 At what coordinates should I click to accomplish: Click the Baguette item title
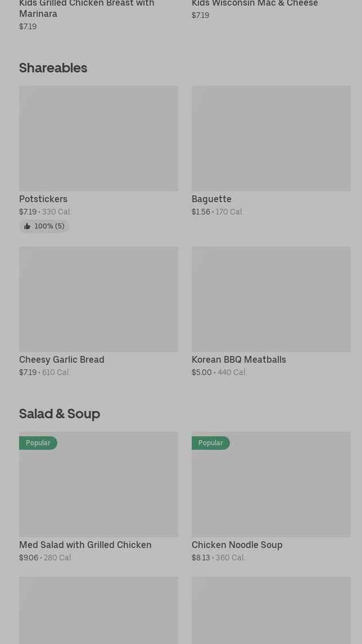click(x=211, y=199)
